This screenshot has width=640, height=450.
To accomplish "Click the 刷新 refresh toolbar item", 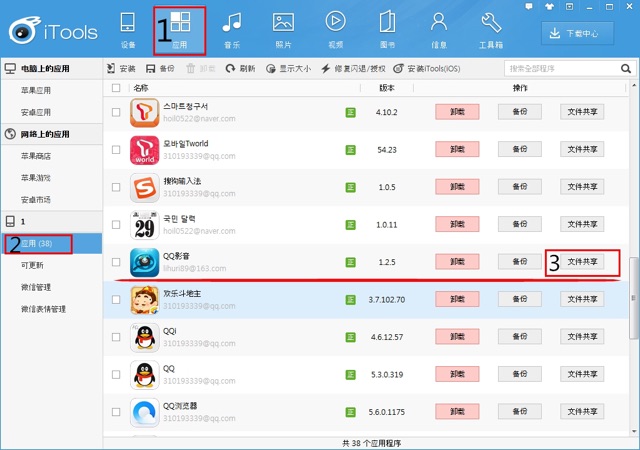I will coord(240,69).
